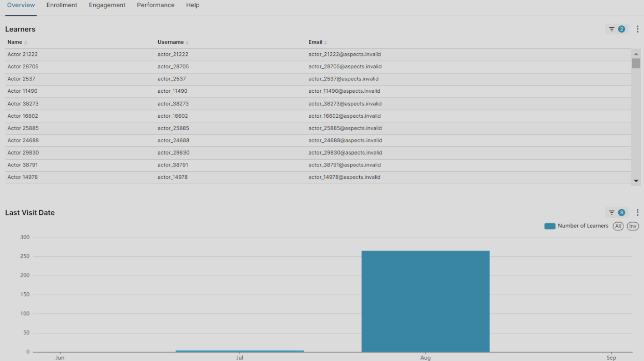The height and width of the screenshot is (361, 644).
Task: Sort table by the Username column arrows
Action: point(187,42)
